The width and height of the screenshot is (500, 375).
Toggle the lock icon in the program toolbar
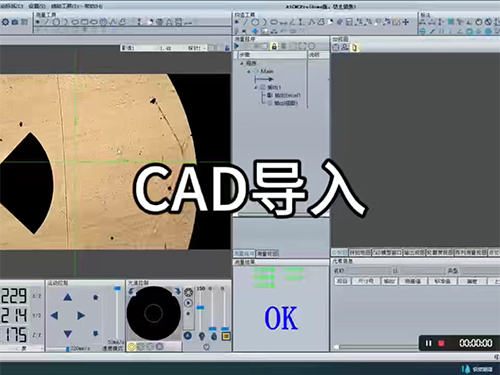[274, 46]
